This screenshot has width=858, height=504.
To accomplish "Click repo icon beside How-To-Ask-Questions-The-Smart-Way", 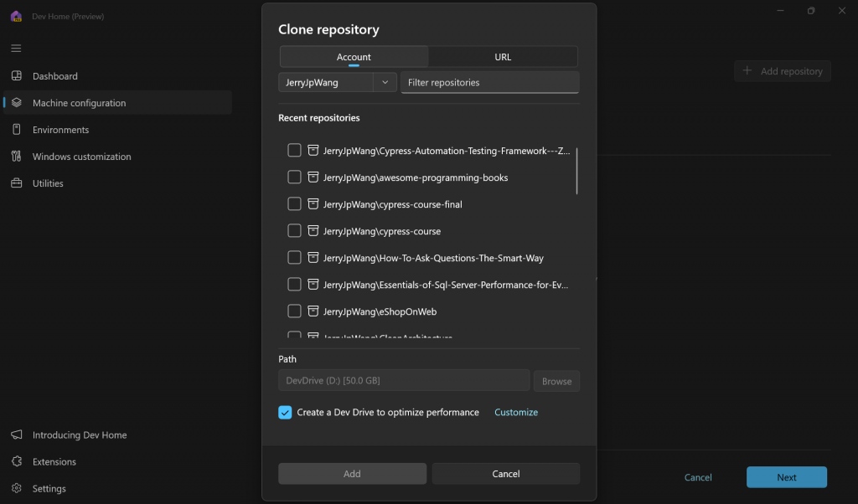I will coord(313,258).
